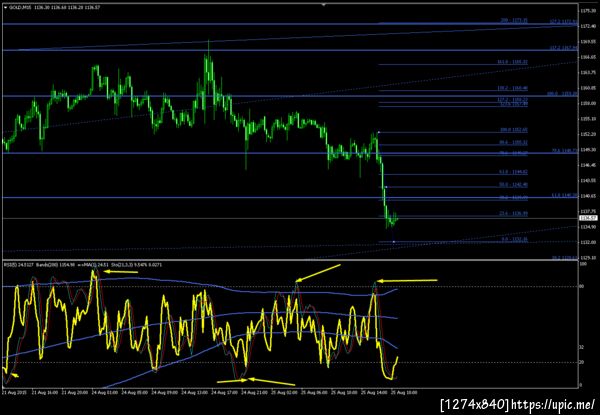Click the 80 level on the RSI scale
The width and height of the screenshot is (600, 415).
pyautogui.click(x=582, y=286)
